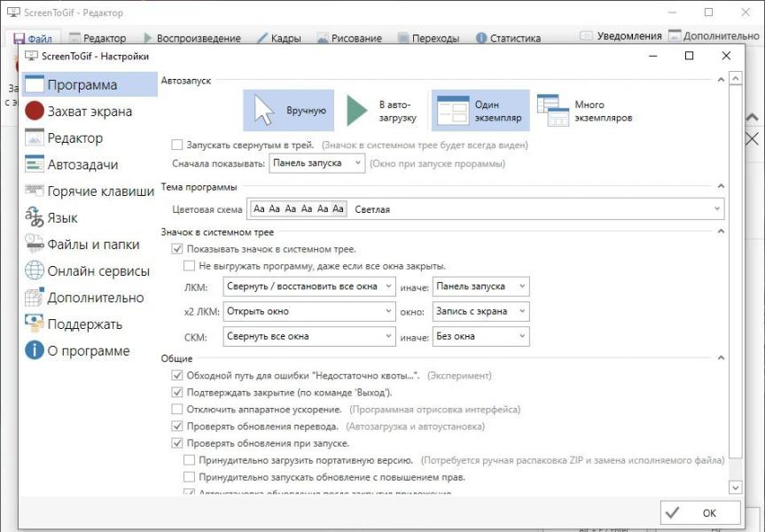Maximize the Настройки settings window

689,56
